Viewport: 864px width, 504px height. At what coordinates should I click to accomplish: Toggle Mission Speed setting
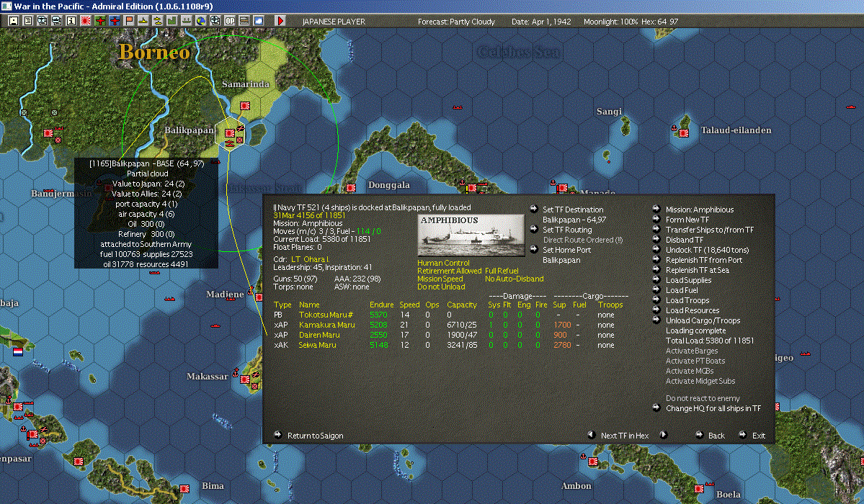coord(440,279)
